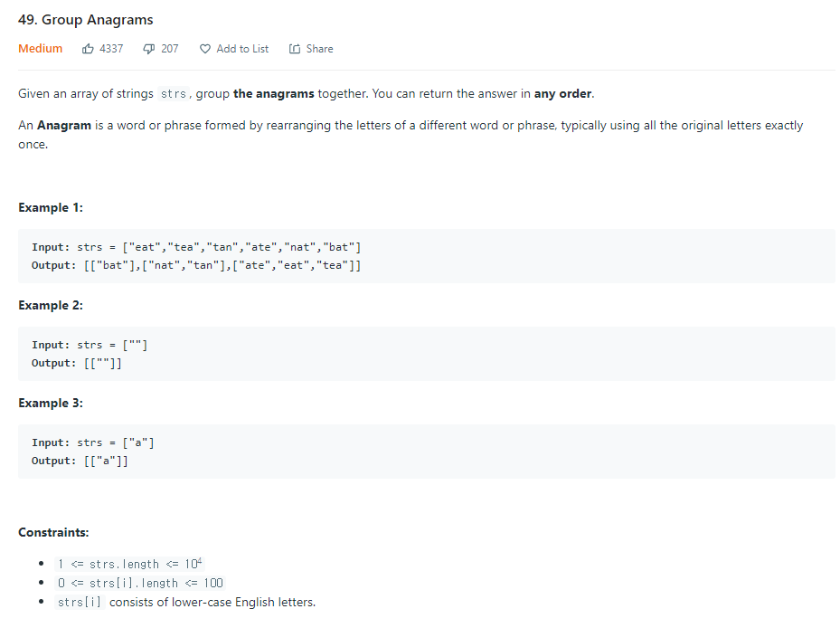
Task: Click the thumbs-up like icon
Action: click(88, 49)
